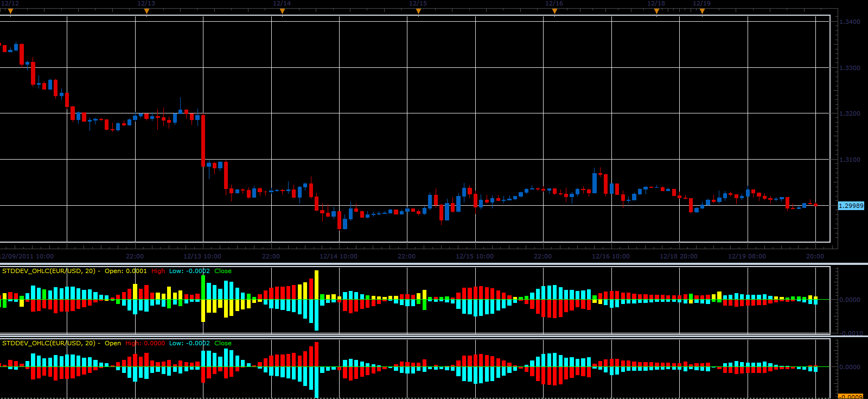Click the 12/15 10:00 time axis label

point(475,256)
